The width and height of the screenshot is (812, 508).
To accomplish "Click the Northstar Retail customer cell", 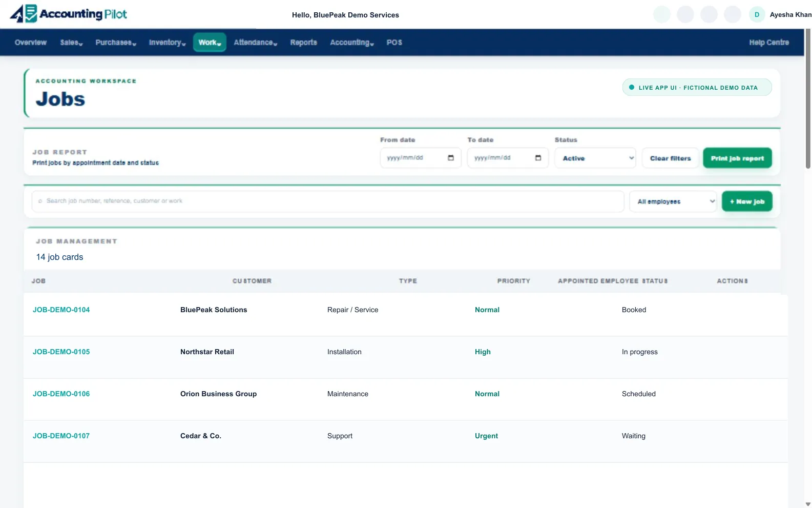I will pyautogui.click(x=207, y=352).
